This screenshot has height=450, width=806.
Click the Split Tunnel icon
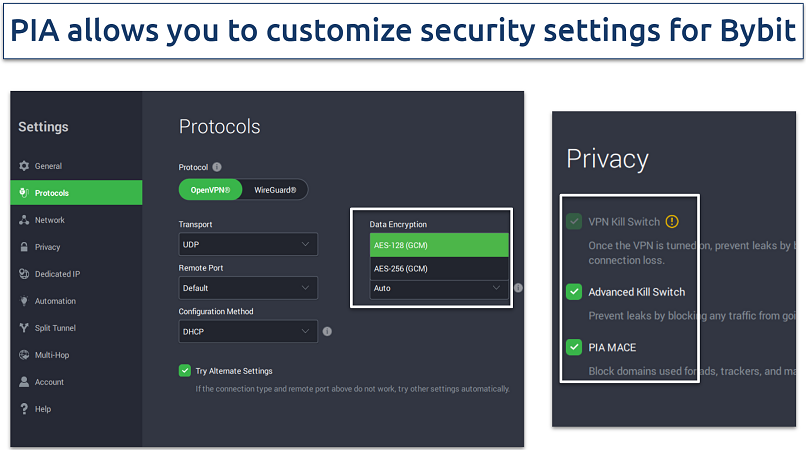pyautogui.click(x=25, y=328)
